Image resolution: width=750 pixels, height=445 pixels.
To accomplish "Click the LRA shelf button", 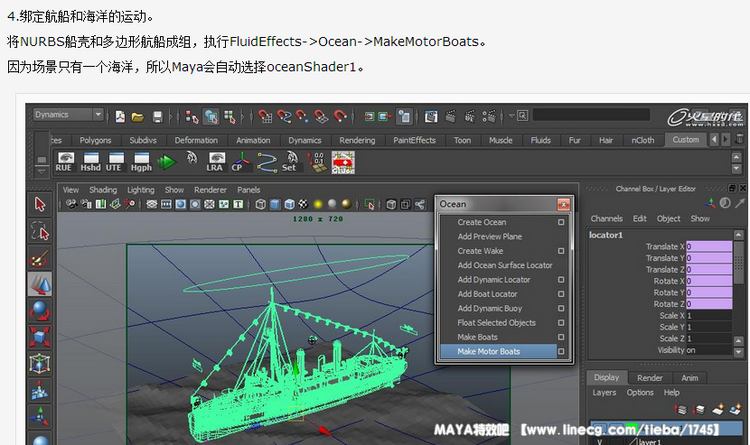I will (215, 162).
